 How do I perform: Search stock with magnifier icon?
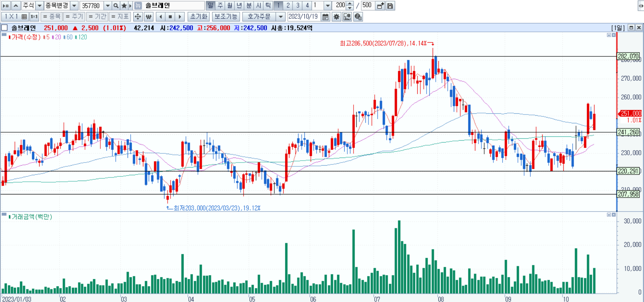tap(116, 6)
